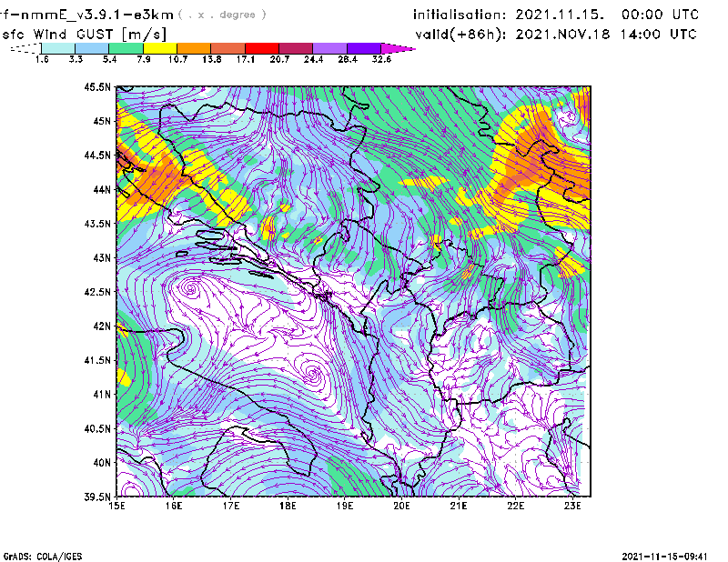The width and height of the screenshot is (728, 562).
Task: Click the crimson legend swatch (20.7-24.4)
Action: pos(296,48)
